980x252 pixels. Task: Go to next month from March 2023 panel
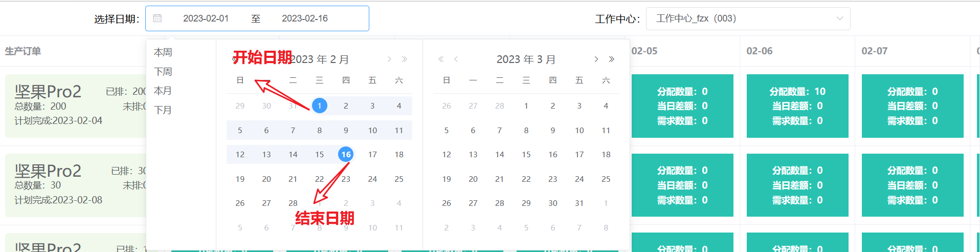[x=596, y=59]
